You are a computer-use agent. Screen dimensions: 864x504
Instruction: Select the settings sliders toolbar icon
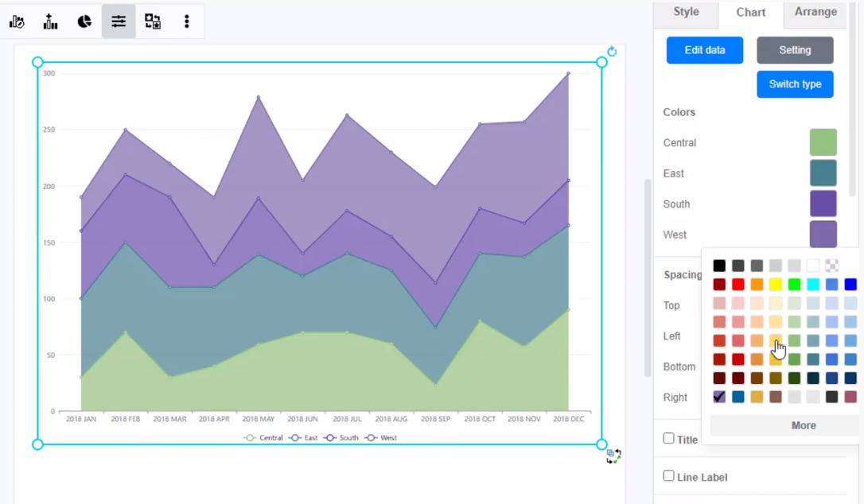118,21
